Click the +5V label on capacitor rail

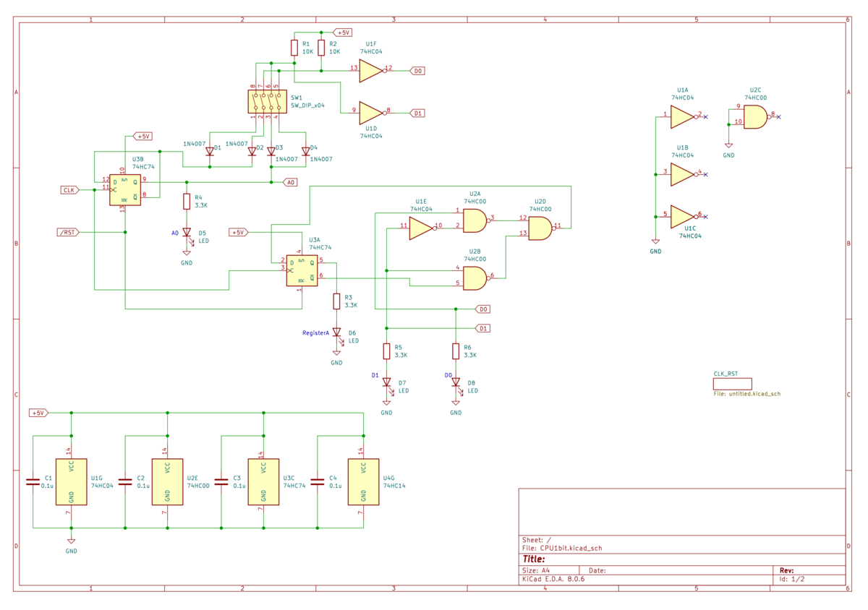click(x=38, y=413)
